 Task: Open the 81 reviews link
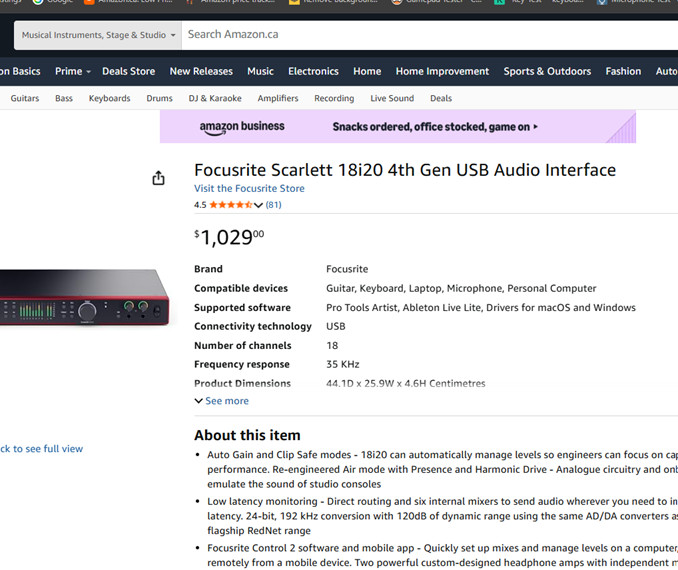273,205
